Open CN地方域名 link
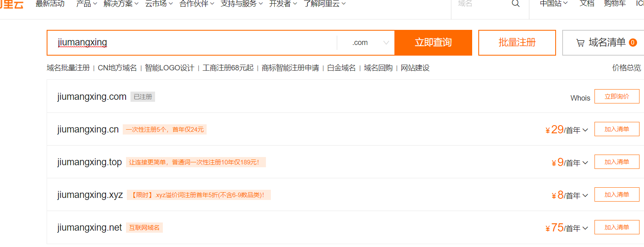 117,68
